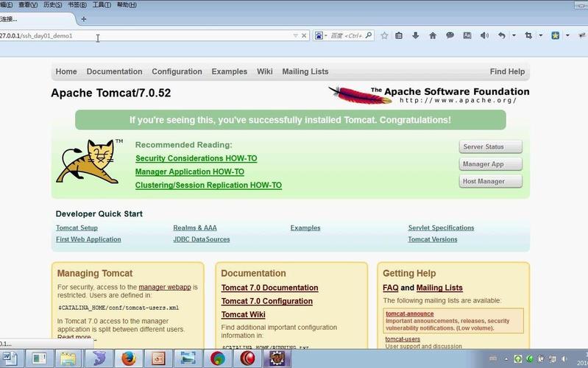Screen dimensions: 588x368
Task: Open the URL history dropdown arrow
Action: pos(296,35)
